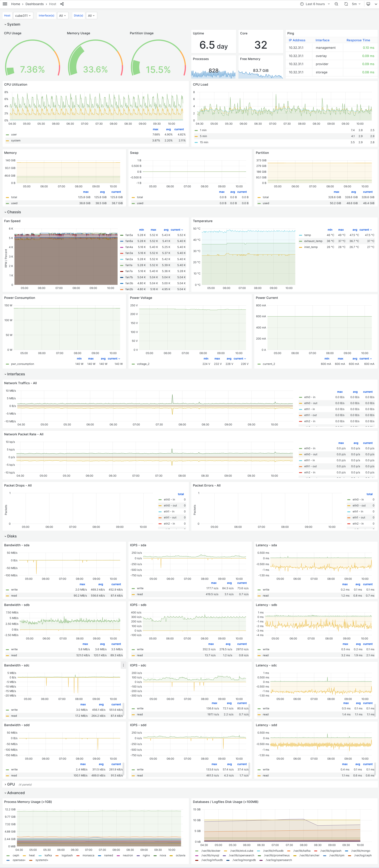Click the Free Memory 83.7 GiB stat
The image size is (379, 868).
[x=261, y=70]
